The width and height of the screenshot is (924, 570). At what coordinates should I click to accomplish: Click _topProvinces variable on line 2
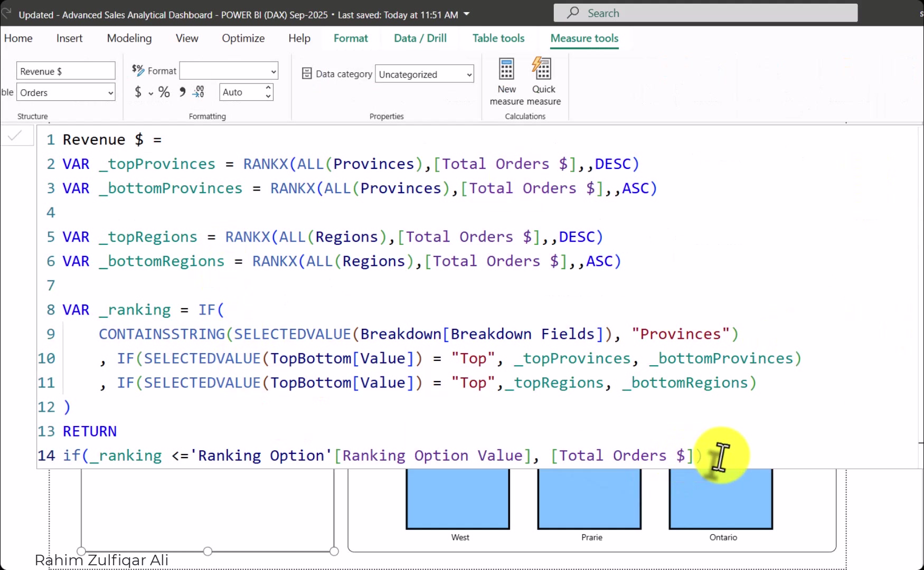pos(157,164)
